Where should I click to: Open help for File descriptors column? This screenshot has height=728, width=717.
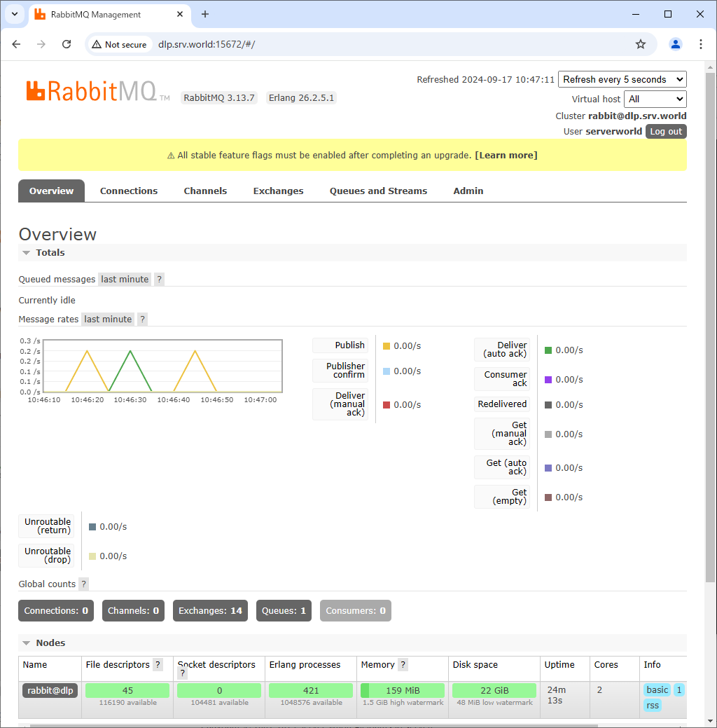(x=158, y=664)
